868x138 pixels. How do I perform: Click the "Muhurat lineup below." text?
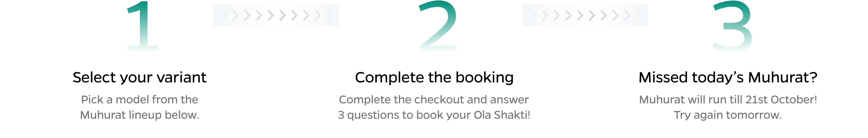140,115
